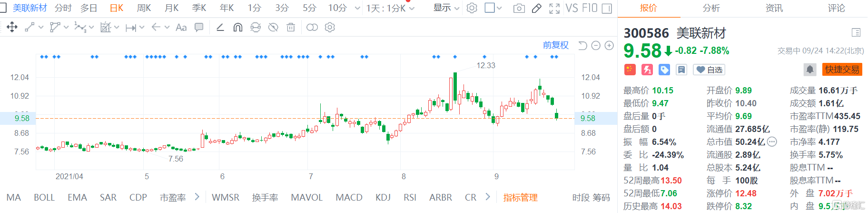Screen dimensions: 868x213
Task: Select the line segment drawing tool
Action: [x=30, y=27]
